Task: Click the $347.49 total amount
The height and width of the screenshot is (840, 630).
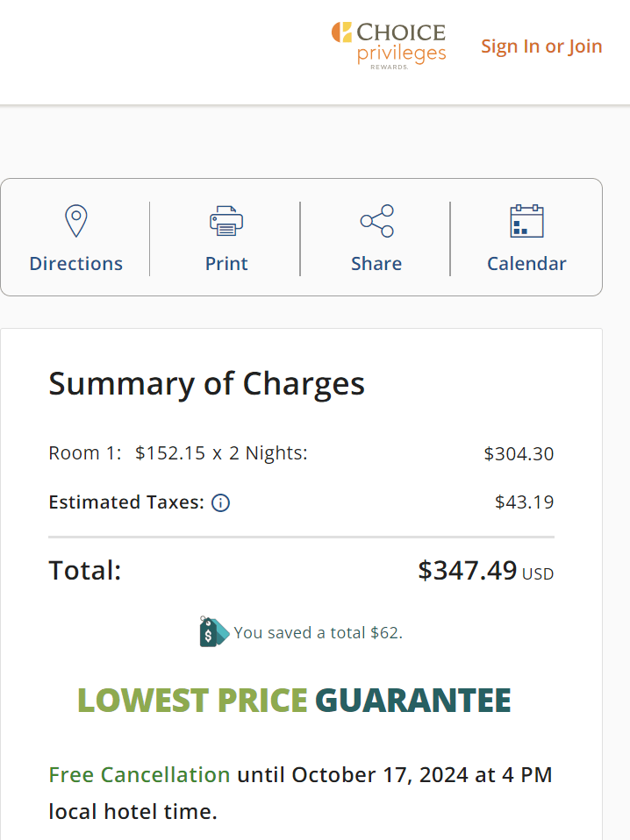Action: (467, 570)
